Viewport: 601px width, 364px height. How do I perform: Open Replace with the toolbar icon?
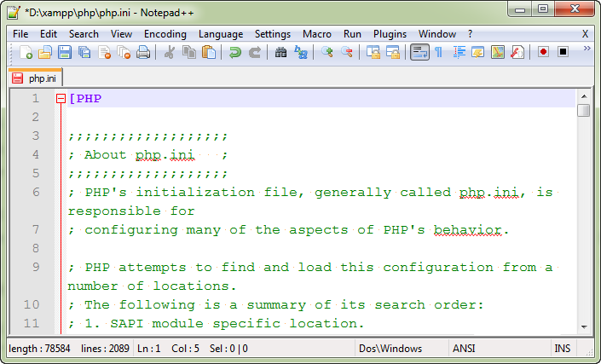tap(300, 52)
